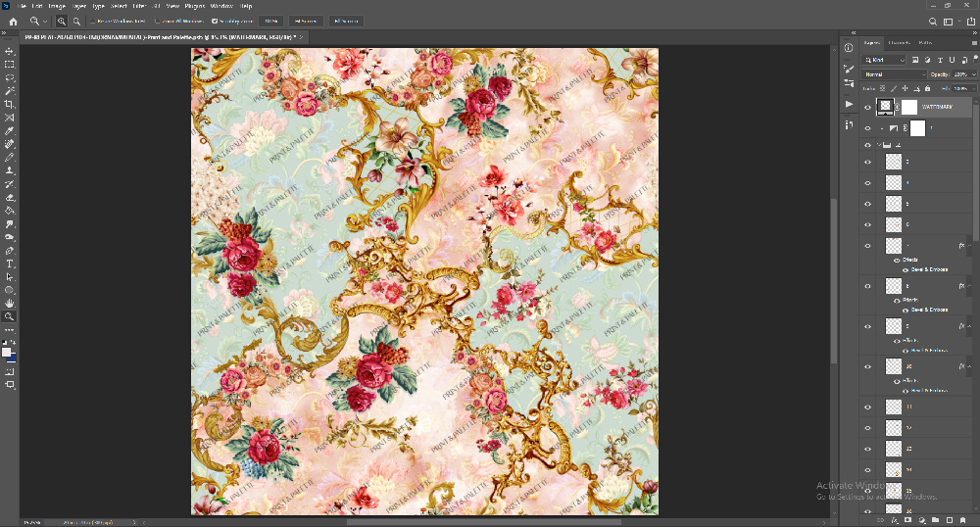Select the Hand tool
The height and width of the screenshot is (527, 980).
coord(10,304)
